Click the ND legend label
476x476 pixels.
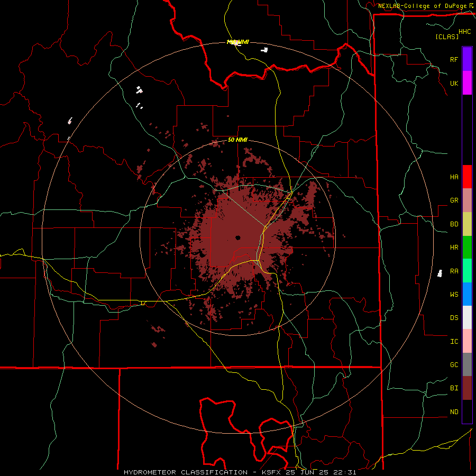point(454,411)
